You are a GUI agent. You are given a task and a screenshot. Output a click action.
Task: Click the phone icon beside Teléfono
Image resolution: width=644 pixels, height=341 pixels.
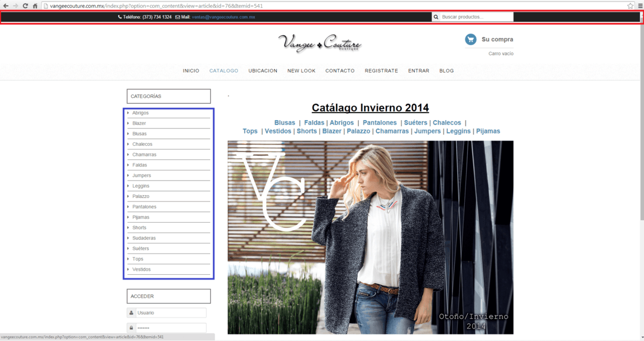tap(120, 17)
